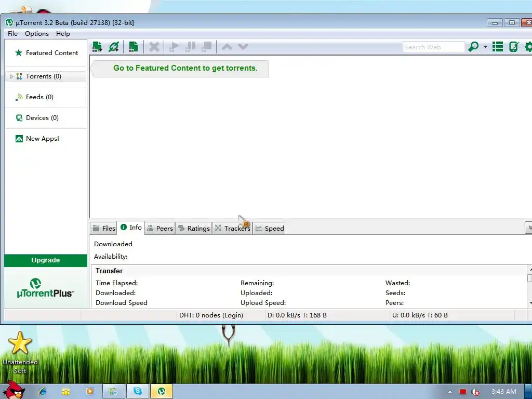The image size is (532, 399).
Task: Click the Go to Featured Content banner
Action: click(180, 69)
